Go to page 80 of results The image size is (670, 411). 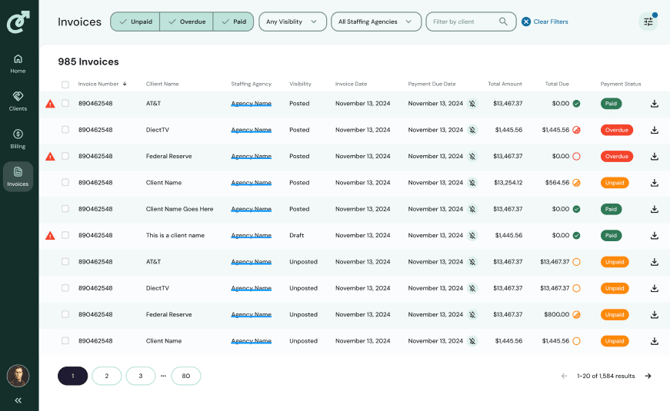click(x=186, y=376)
